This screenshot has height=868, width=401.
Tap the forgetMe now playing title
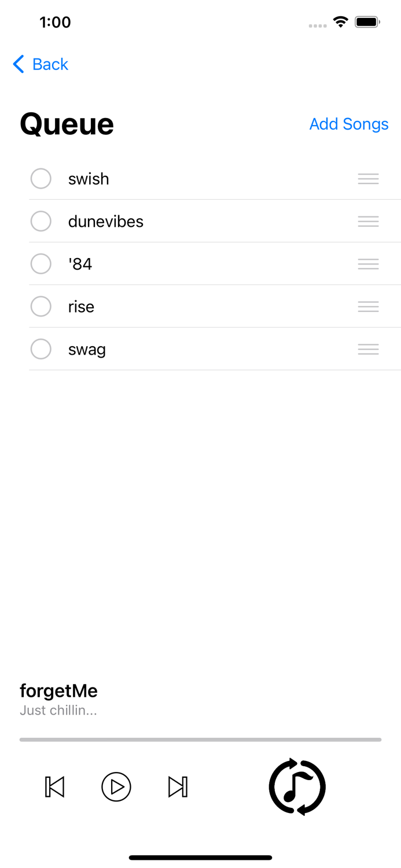point(58,691)
